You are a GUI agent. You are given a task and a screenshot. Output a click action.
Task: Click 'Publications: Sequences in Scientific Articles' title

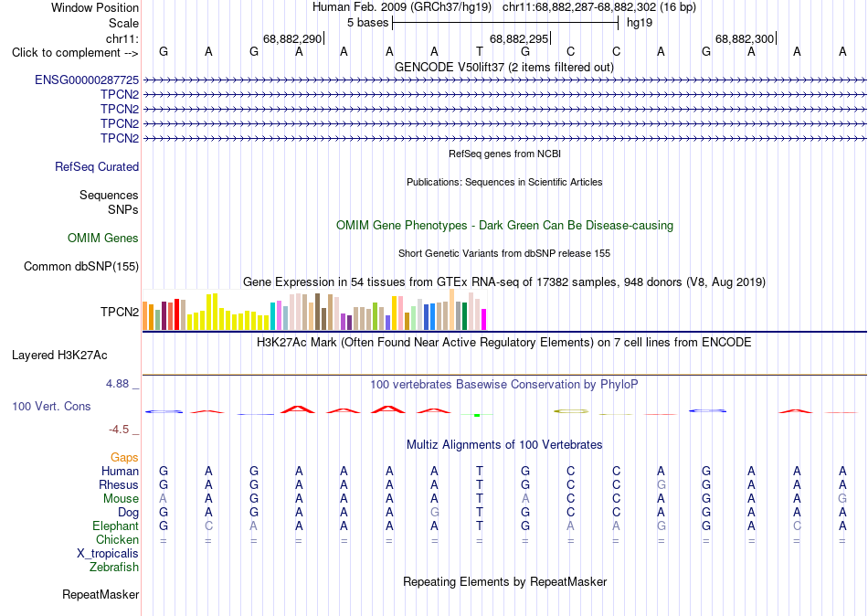coord(504,182)
